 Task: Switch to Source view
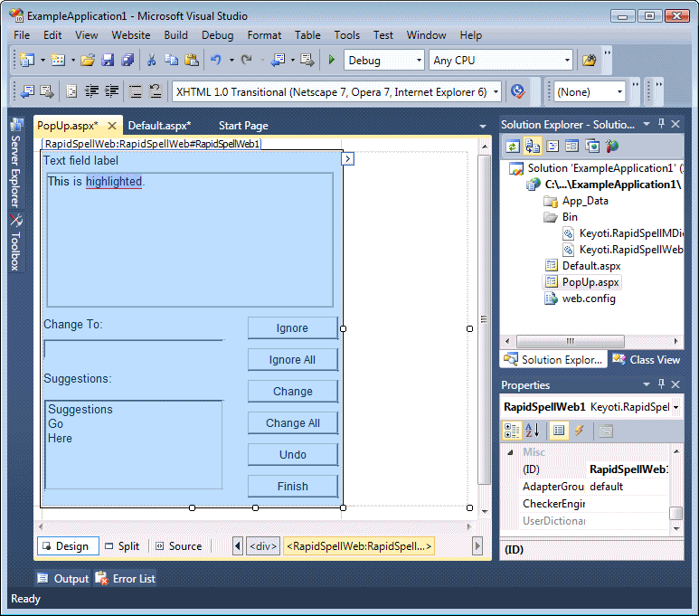179,546
